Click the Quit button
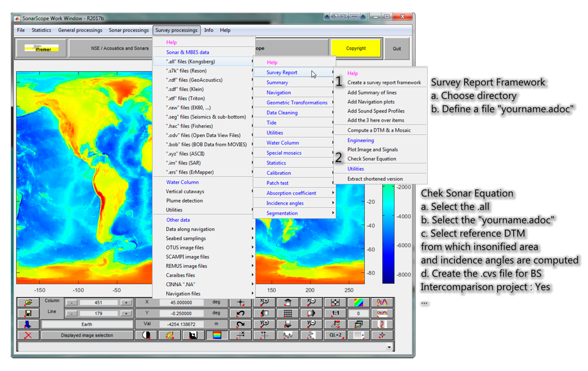Screen dimensions: 588x371 (x=397, y=48)
